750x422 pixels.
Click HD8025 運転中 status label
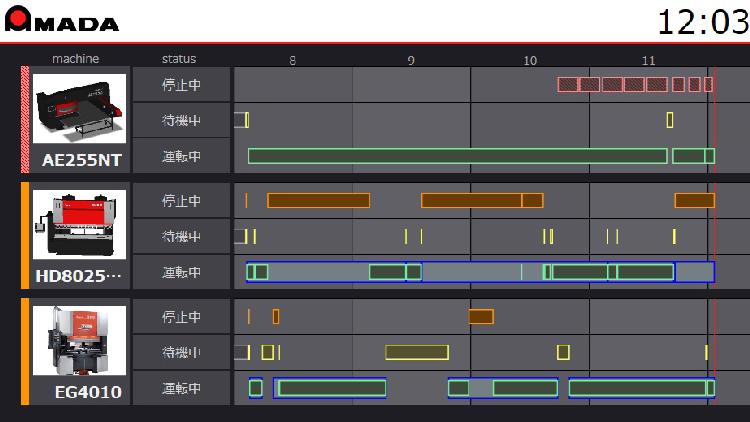(x=181, y=272)
